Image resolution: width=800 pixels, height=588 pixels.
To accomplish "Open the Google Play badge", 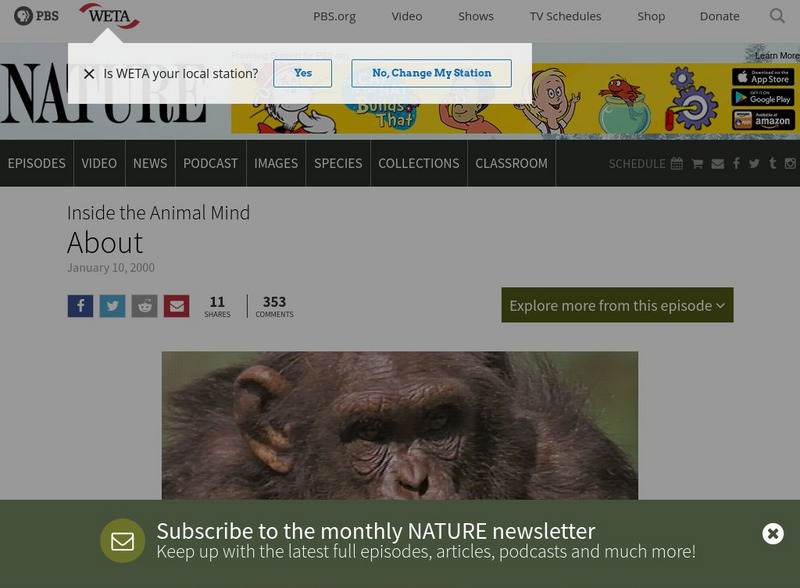I will click(763, 98).
